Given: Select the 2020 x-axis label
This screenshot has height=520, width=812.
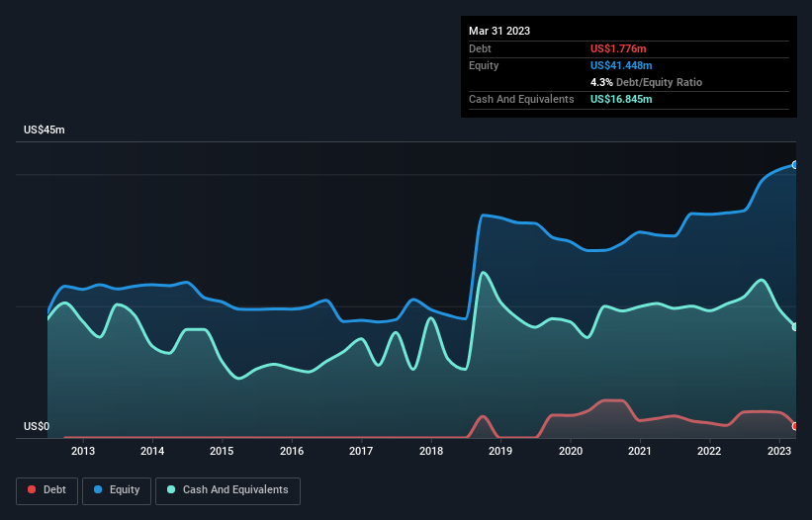Looking at the screenshot, I should pyautogui.click(x=570, y=451).
